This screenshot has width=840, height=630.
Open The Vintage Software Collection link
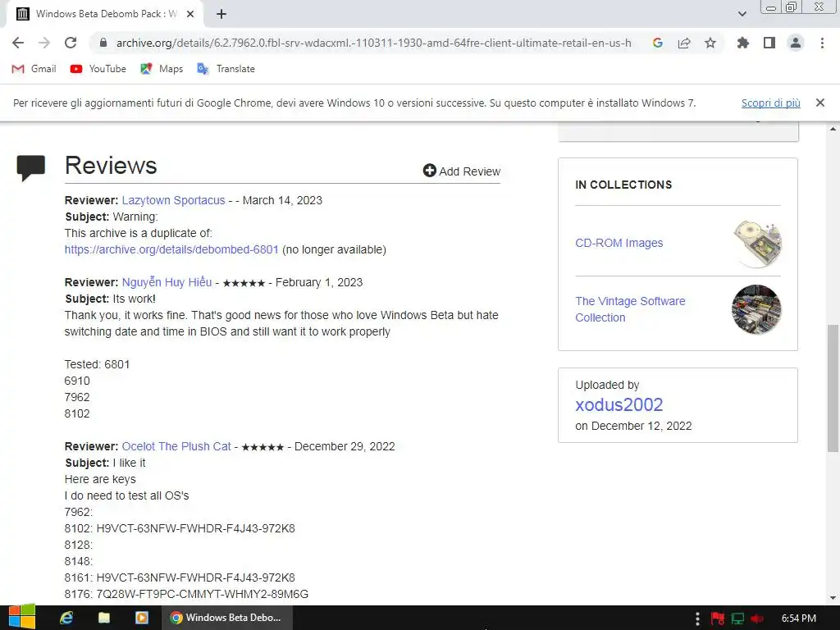pos(630,309)
